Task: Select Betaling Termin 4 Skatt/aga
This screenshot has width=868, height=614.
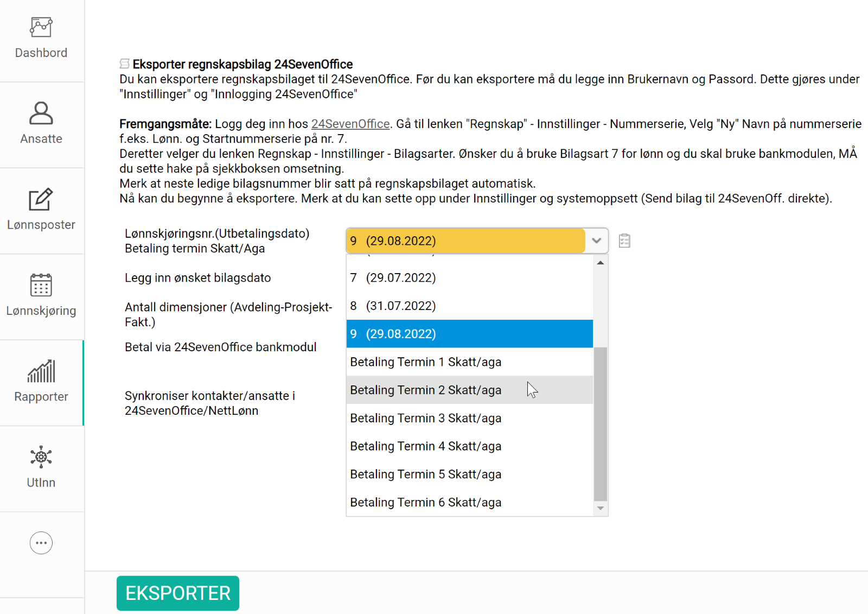Action: point(470,446)
